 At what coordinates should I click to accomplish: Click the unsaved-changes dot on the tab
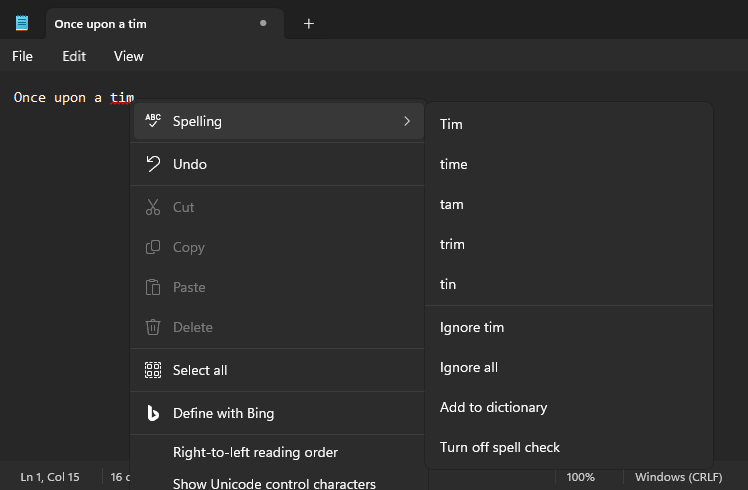coord(263,23)
